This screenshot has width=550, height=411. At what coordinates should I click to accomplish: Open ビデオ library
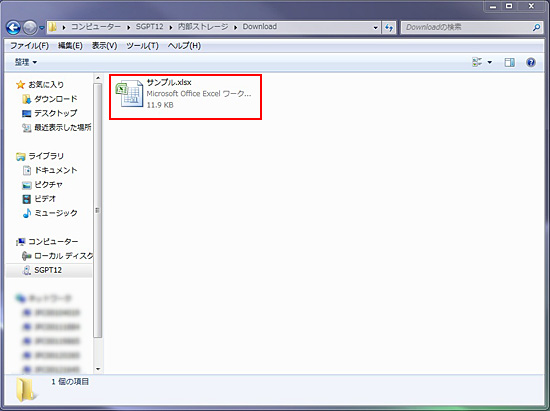[45, 199]
